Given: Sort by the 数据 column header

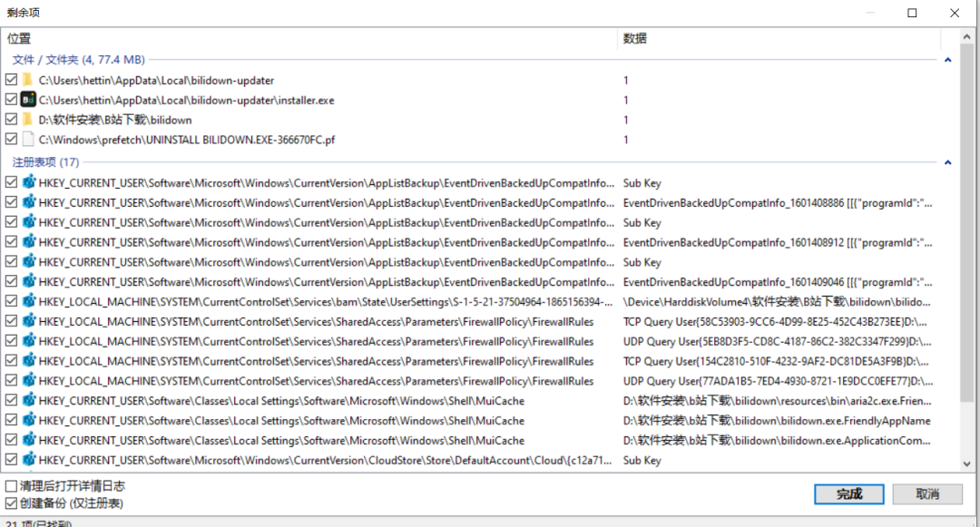Looking at the screenshot, I should [x=779, y=39].
